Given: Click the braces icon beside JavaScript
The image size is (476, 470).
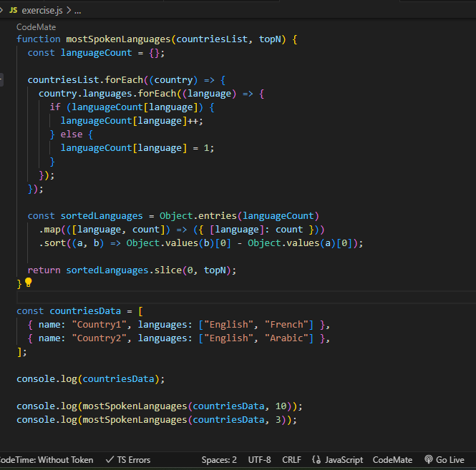Looking at the screenshot, I should coord(316,460).
